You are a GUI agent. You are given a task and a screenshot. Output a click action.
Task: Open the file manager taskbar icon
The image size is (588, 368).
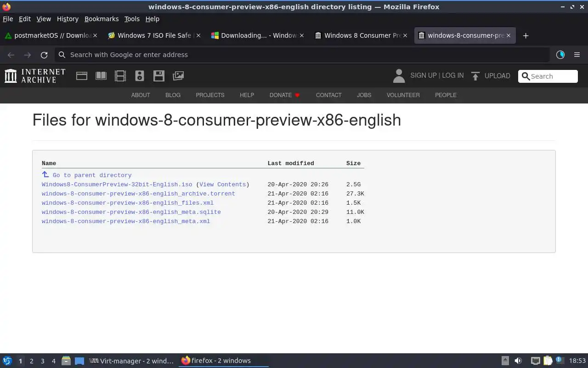tap(66, 361)
